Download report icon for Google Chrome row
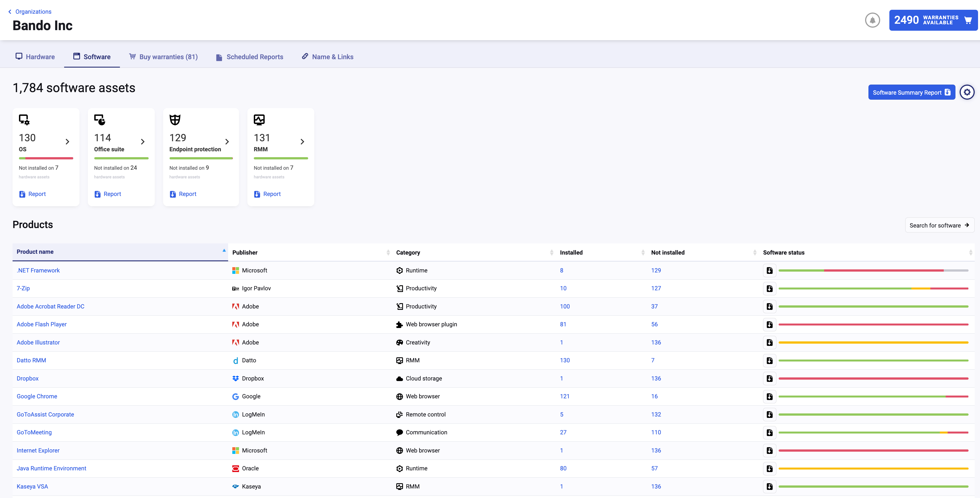The width and height of the screenshot is (980, 498). [769, 396]
